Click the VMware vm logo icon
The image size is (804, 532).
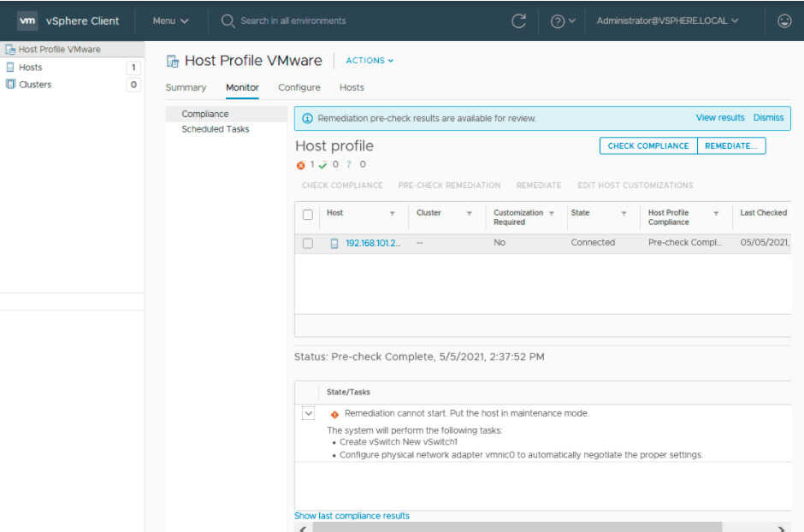click(x=27, y=21)
